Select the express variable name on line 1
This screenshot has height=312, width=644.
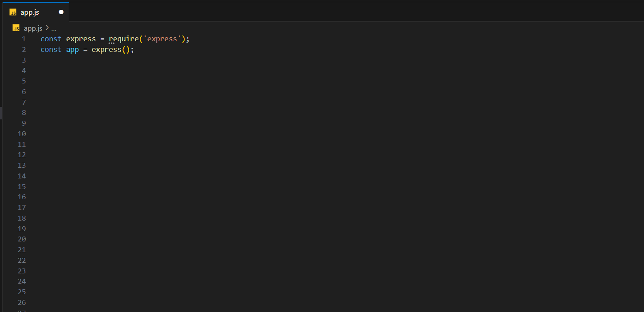pyautogui.click(x=81, y=39)
